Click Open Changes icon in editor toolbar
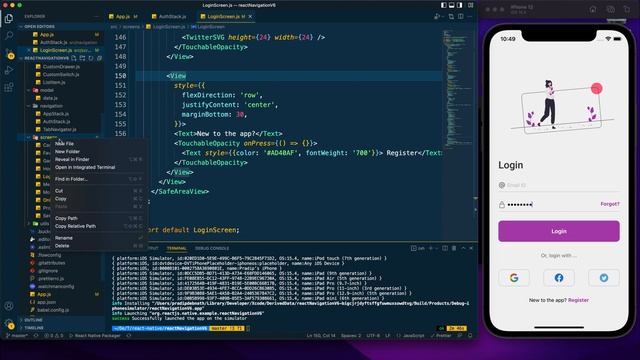 pyautogui.click(x=451, y=16)
